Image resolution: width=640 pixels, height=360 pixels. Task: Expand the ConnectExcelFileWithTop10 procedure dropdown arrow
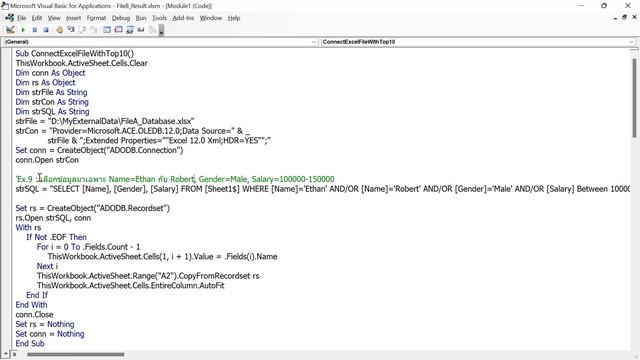tap(631, 42)
